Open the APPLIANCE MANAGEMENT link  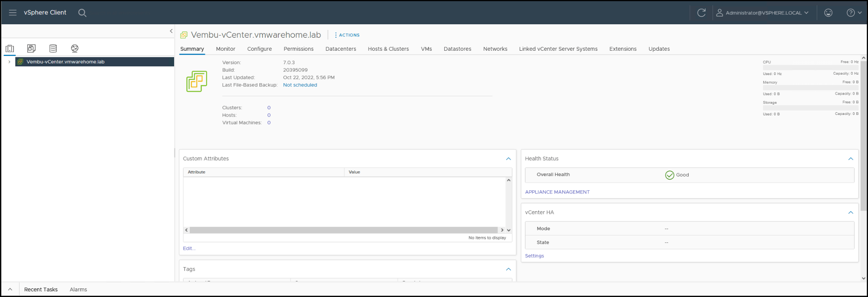coord(557,192)
